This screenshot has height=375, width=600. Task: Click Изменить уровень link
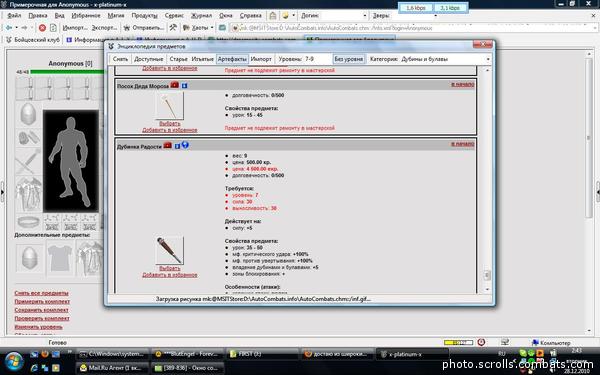pos(38,327)
